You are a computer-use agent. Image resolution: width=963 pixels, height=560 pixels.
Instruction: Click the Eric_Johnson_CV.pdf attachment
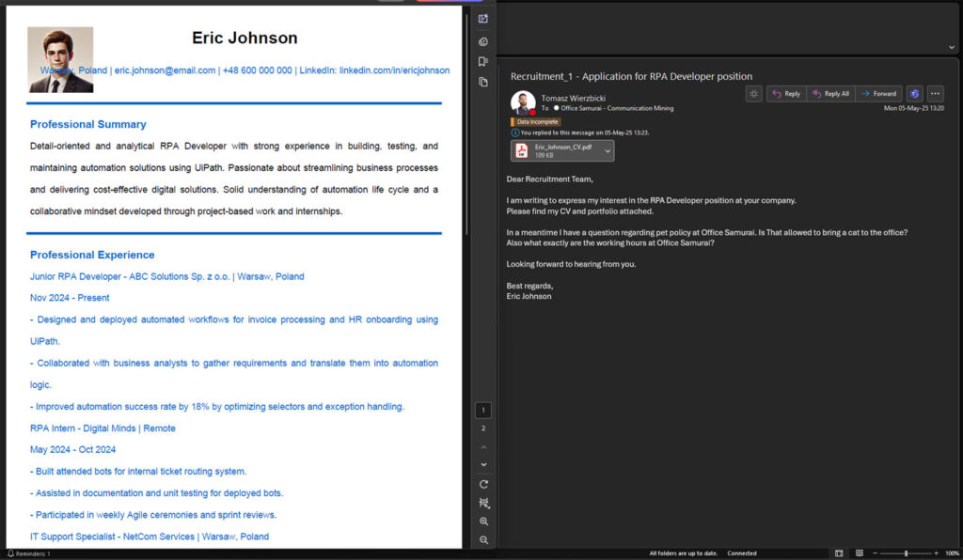point(561,151)
